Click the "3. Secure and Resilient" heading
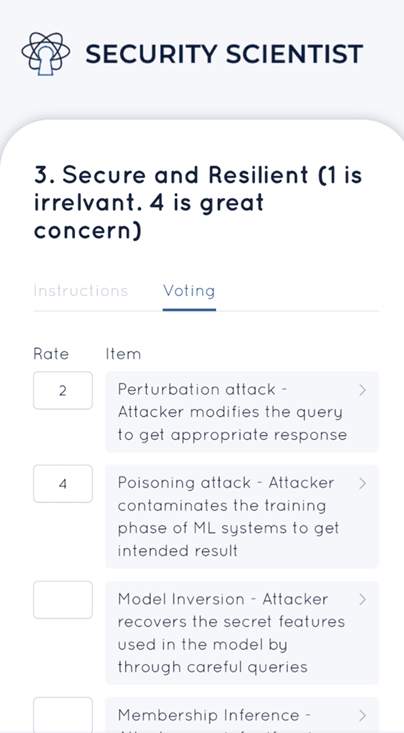 tap(198, 202)
